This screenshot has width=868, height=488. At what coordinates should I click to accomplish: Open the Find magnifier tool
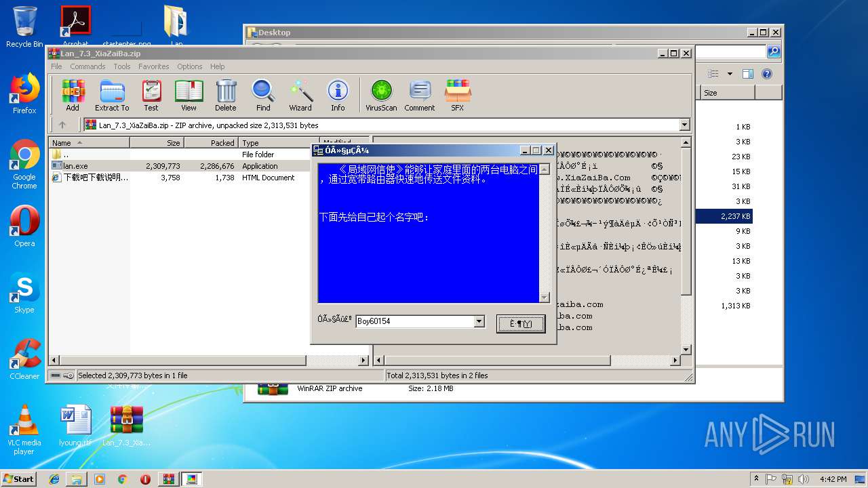(263, 95)
